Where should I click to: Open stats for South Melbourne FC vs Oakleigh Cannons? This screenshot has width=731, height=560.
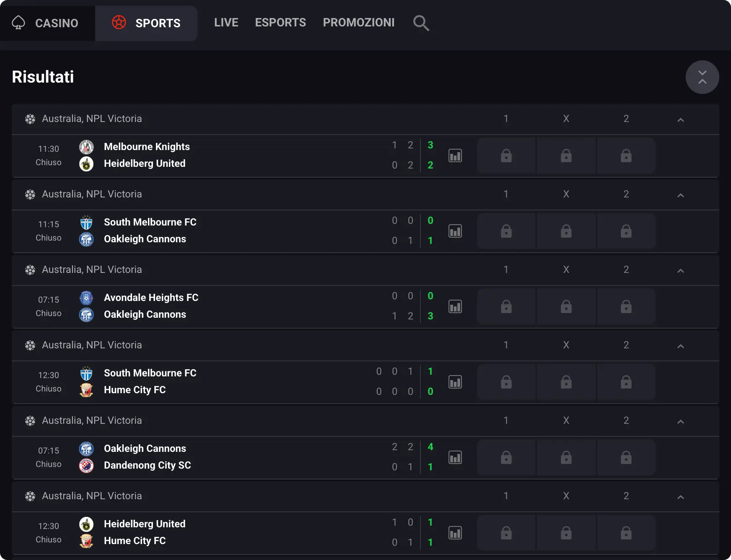[x=455, y=231]
